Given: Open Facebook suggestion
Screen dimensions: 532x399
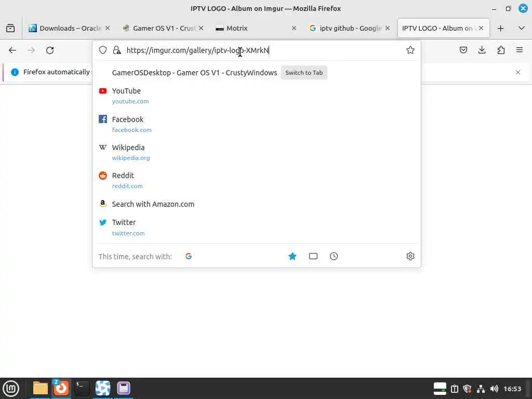Looking at the screenshot, I should [257, 124].
